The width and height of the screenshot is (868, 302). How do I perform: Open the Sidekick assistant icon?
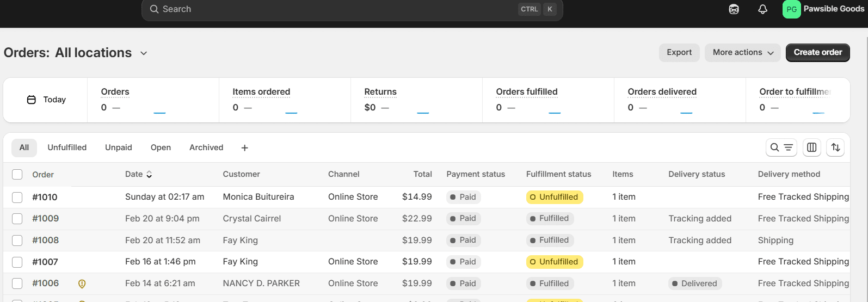(734, 9)
